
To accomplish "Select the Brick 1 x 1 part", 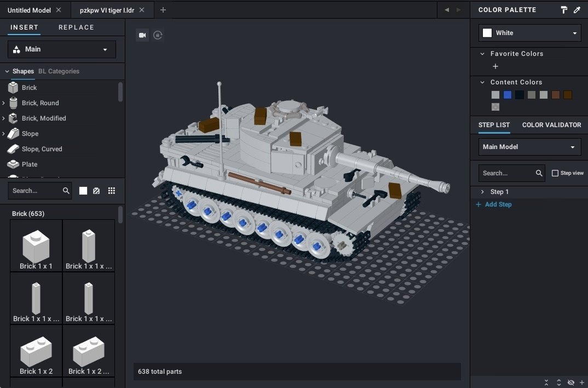I will click(x=36, y=246).
